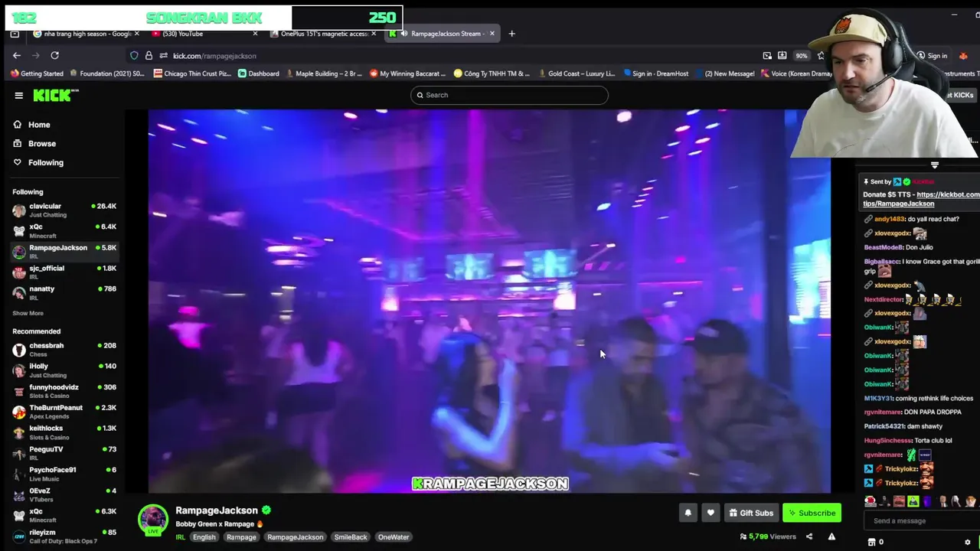Collapse the pinned message with the arrow

934,165
